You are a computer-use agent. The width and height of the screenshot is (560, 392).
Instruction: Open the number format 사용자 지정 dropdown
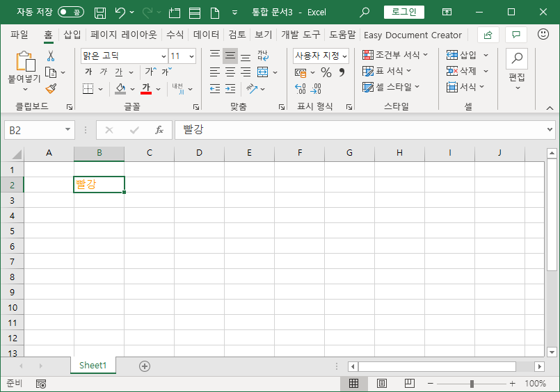[x=344, y=56]
